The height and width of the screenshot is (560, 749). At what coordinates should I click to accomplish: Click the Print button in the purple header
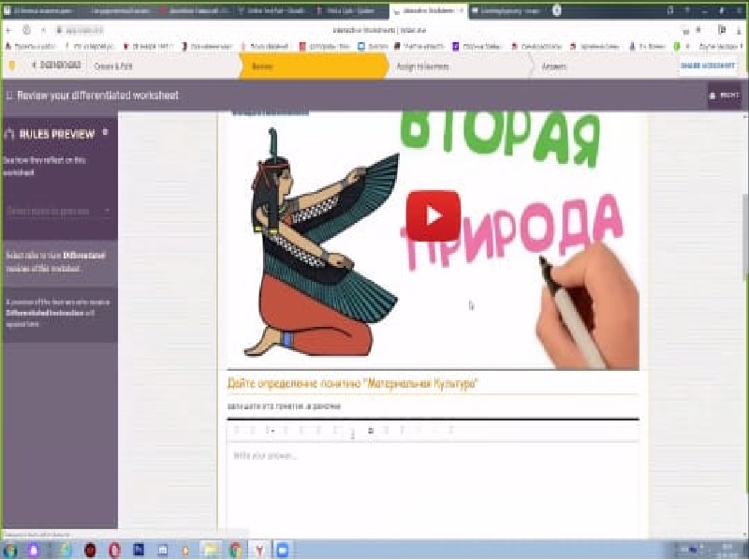coord(724,96)
